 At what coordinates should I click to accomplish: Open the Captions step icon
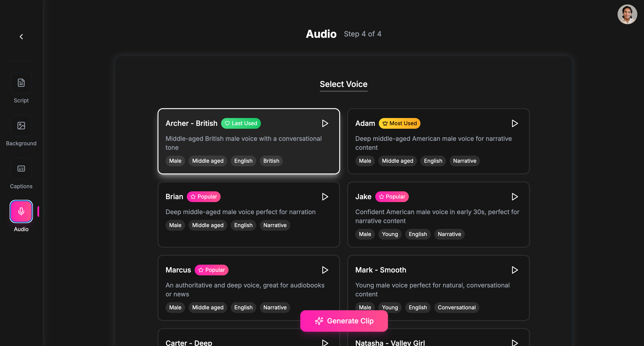(21, 169)
